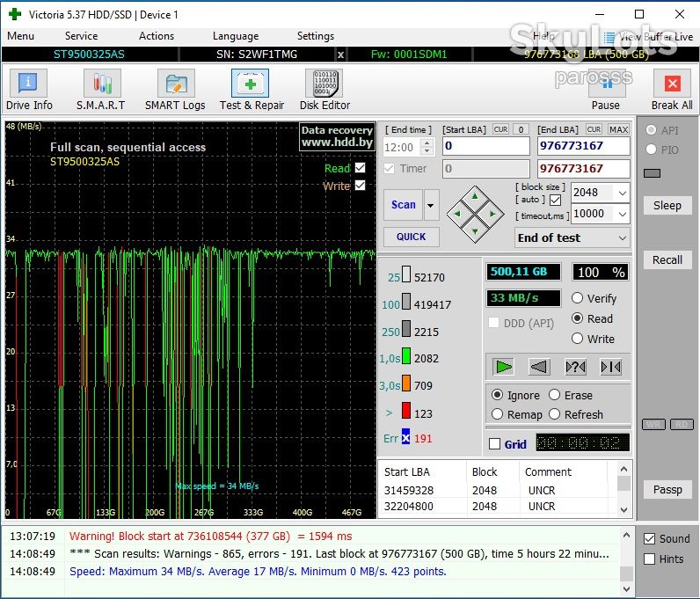The width and height of the screenshot is (700, 599).
Task: Click the orange 3,0s block color swatch
Action: 405,384
